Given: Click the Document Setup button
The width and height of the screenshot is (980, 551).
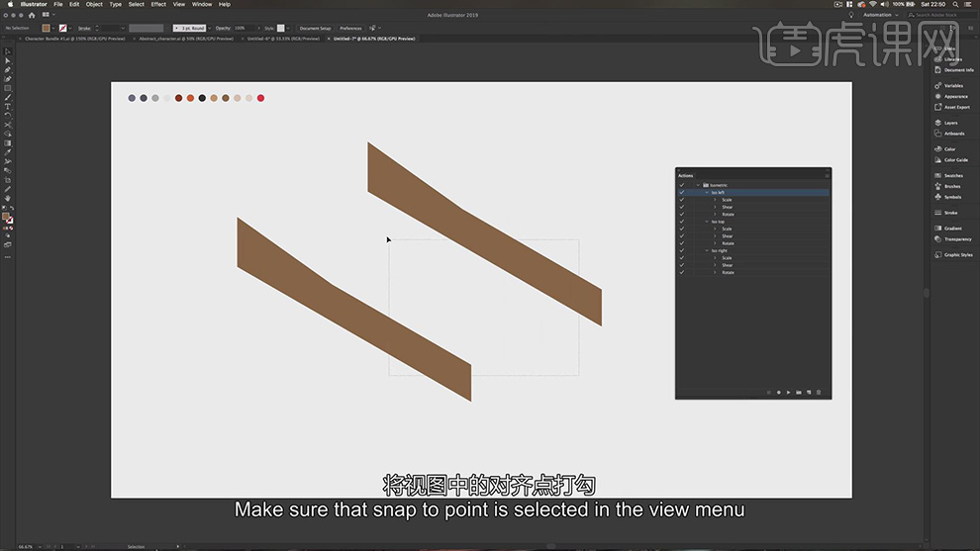Looking at the screenshot, I should point(315,28).
